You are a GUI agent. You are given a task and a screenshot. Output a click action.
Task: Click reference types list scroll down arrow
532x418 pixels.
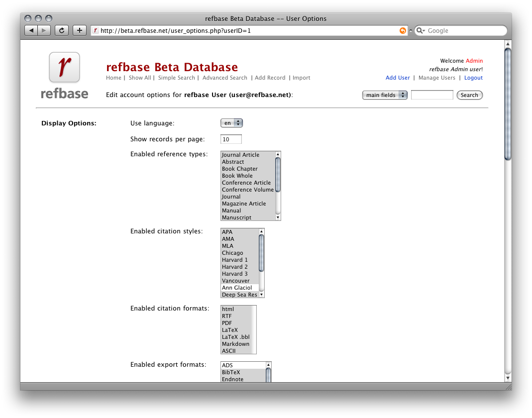click(x=278, y=217)
